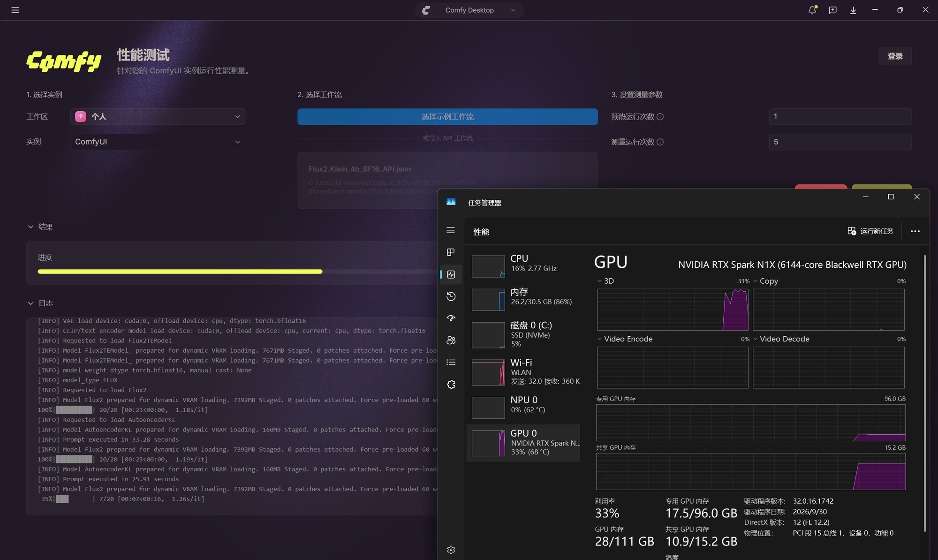Click the 预热运行次数 input field
Viewport: 938px width, 560px height.
tap(840, 117)
